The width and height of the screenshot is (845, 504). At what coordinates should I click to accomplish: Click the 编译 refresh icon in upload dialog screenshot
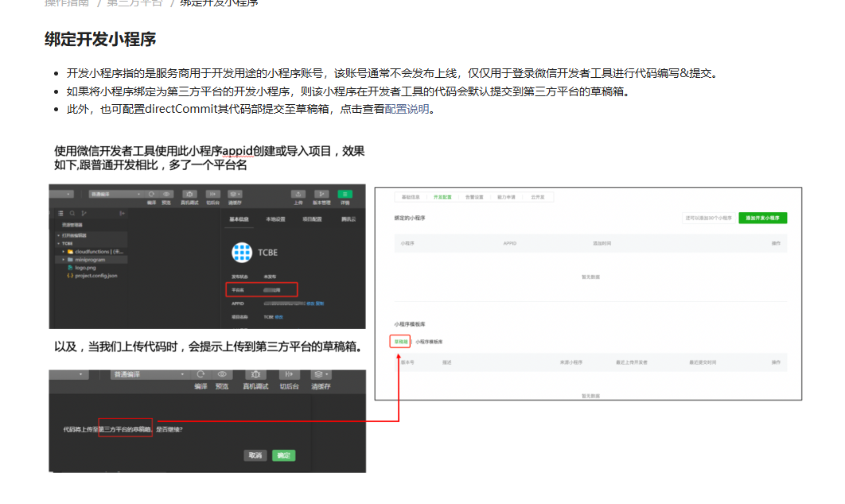pos(201,374)
